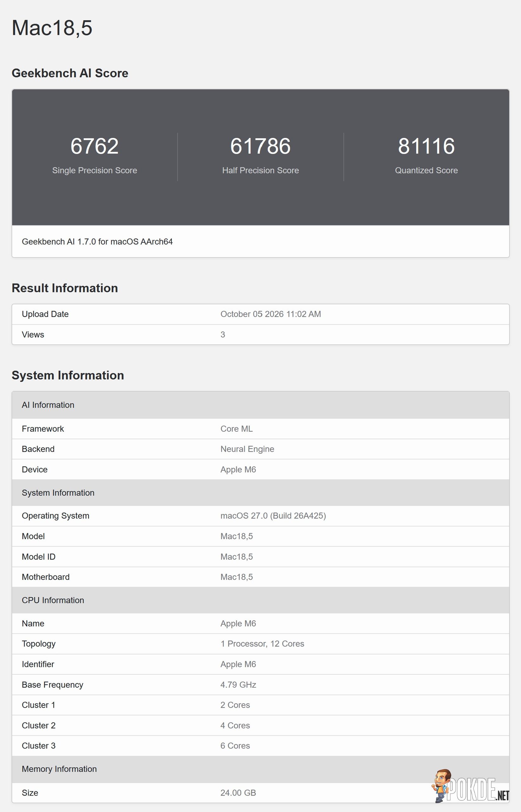Click the 61786 Half Precision Score value

coord(261,146)
